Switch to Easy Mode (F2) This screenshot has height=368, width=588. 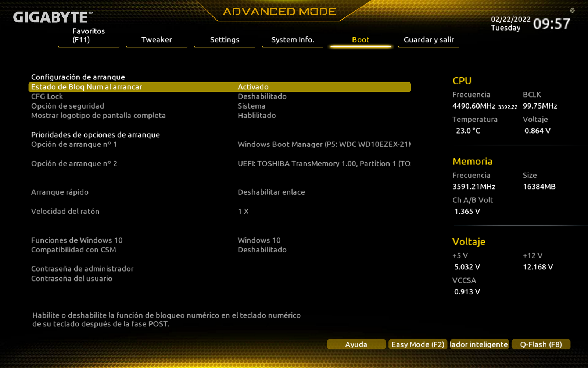pos(418,344)
